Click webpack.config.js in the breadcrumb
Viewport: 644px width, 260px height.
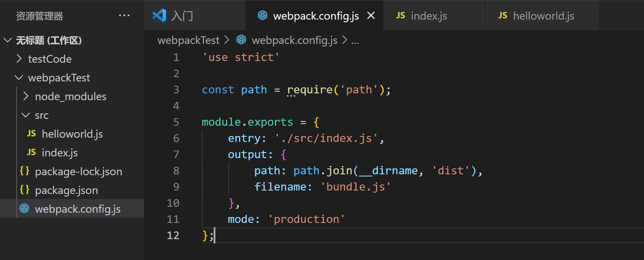(x=295, y=40)
